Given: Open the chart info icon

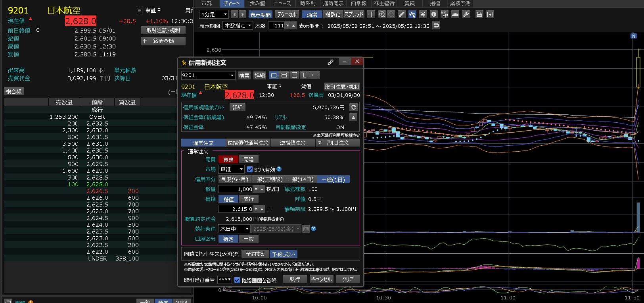Looking at the screenshot, I should (434, 14).
